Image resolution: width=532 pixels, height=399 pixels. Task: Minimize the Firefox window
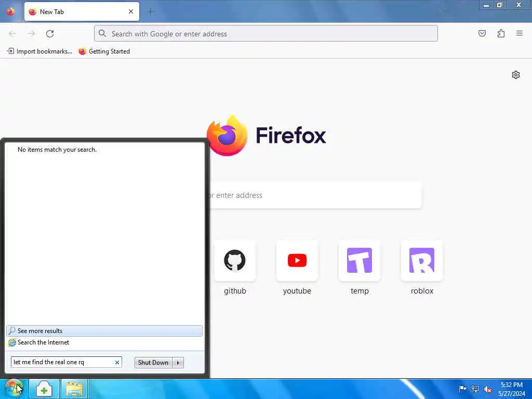point(486,5)
